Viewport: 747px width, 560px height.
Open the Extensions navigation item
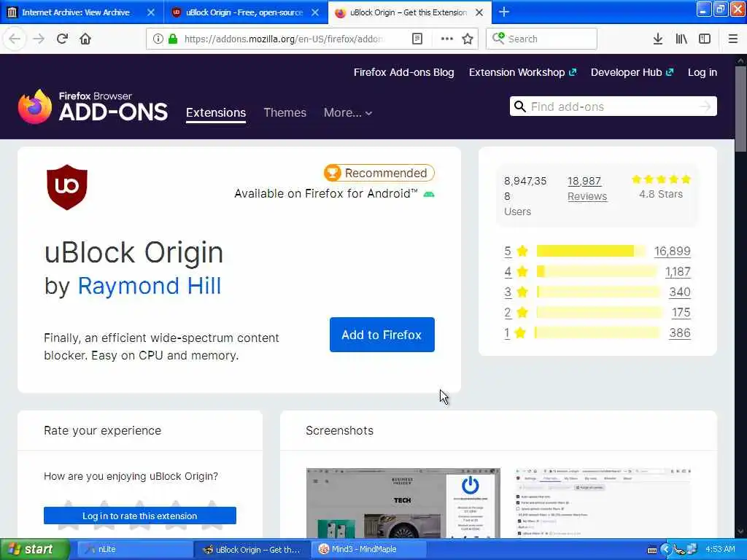[216, 112]
